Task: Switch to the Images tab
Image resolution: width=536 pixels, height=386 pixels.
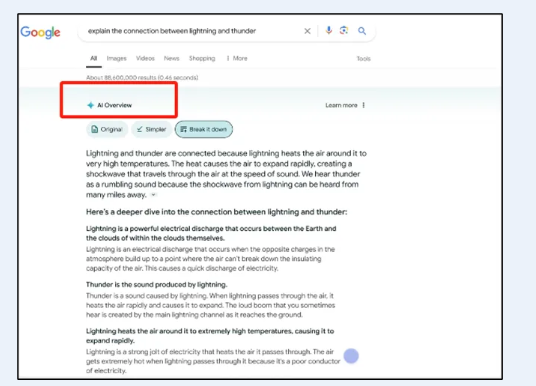Action: [x=117, y=58]
